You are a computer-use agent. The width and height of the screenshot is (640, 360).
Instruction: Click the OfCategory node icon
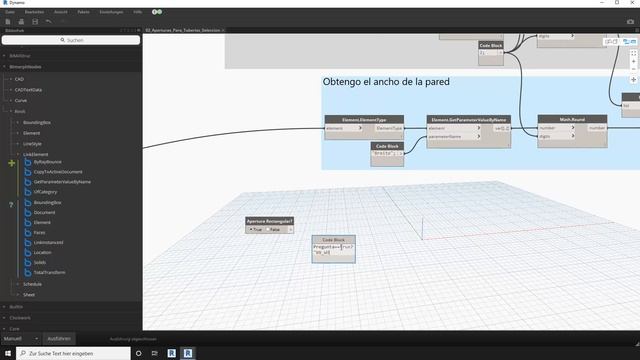pyautogui.click(x=28, y=192)
